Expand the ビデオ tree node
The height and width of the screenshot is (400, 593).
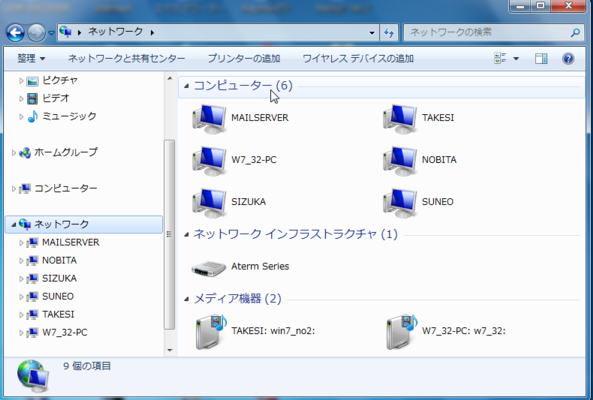[21, 99]
